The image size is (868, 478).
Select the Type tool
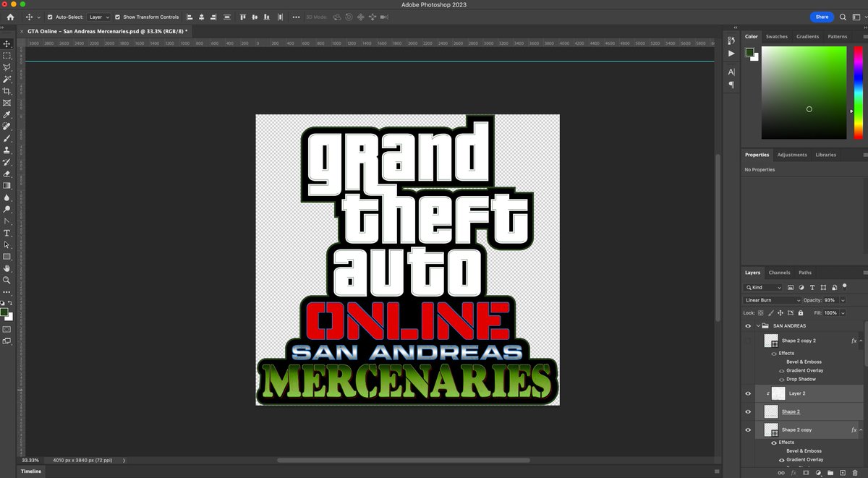tap(7, 233)
